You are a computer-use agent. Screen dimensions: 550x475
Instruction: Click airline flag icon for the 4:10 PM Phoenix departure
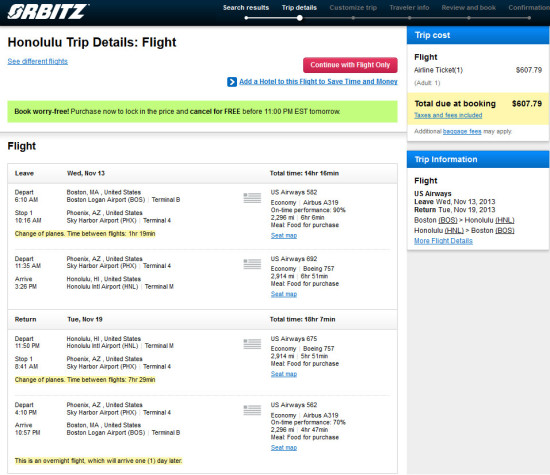(252, 410)
